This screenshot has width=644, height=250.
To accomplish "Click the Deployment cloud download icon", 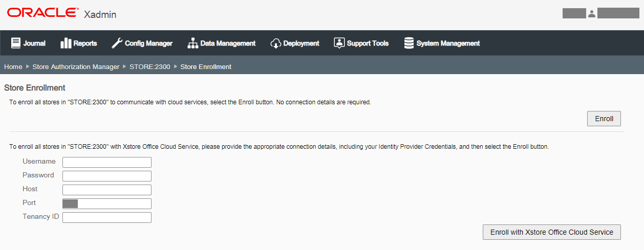I will point(275,43).
